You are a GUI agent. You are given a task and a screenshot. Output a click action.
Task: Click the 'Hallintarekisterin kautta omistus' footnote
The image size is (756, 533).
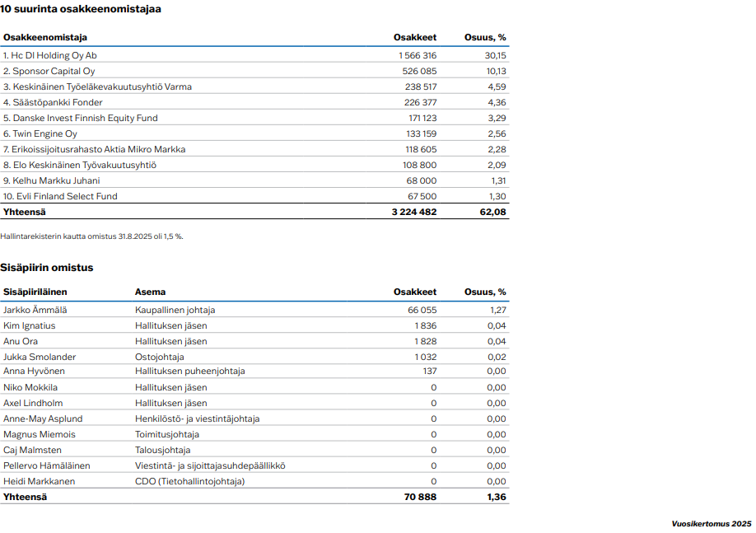(92, 236)
